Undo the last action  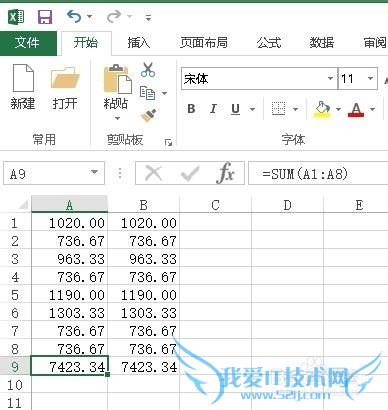[x=74, y=16]
